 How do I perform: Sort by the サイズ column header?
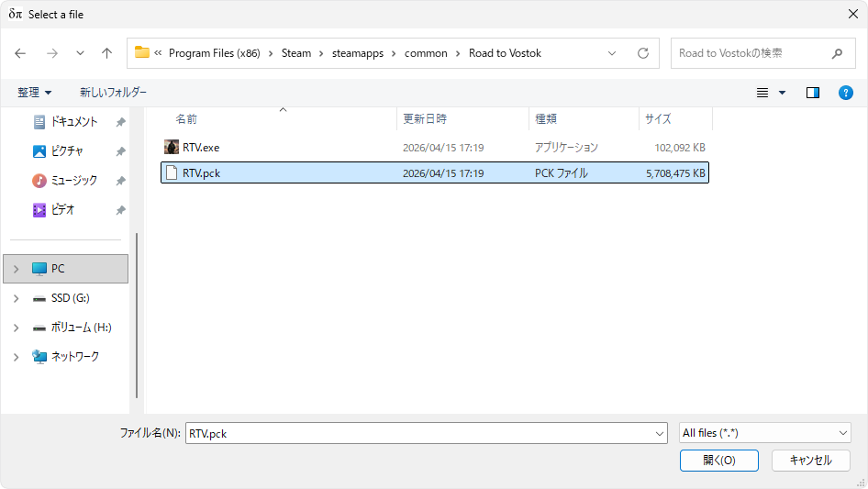[x=658, y=119]
